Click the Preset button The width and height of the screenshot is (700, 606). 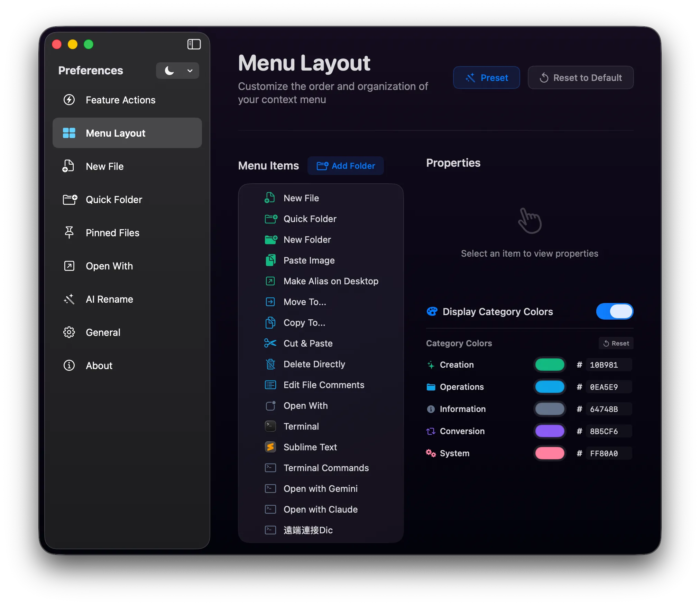pyautogui.click(x=486, y=78)
